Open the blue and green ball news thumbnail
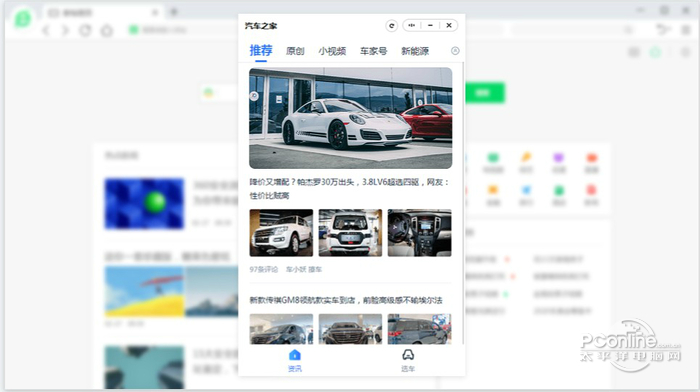This screenshot has width=700, height=392. (144, 204)
